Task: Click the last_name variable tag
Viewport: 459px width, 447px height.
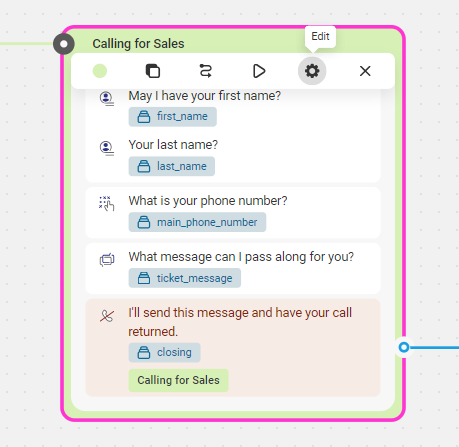Action: tap(172, 166)
